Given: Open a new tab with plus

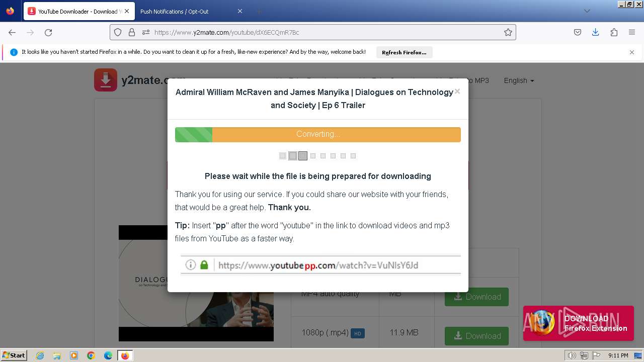Looking at the screenshot, I should 259,11.
